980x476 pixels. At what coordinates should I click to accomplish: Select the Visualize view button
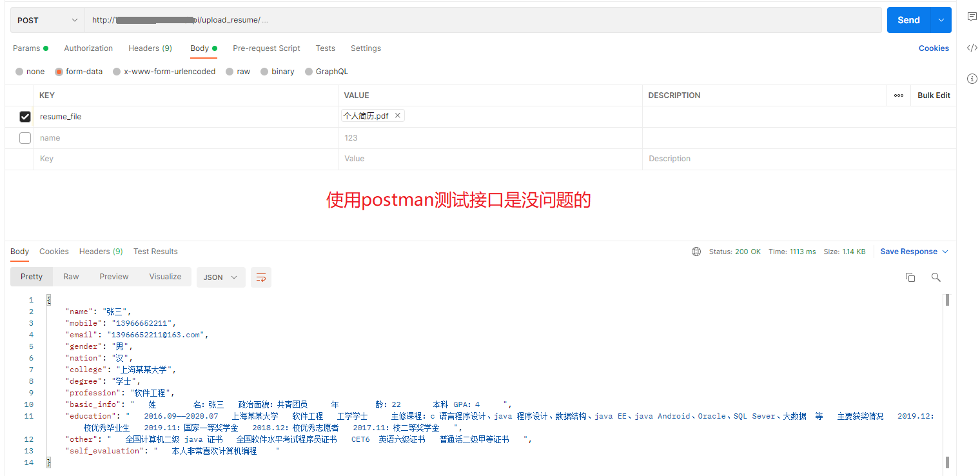tap(166, 277)
